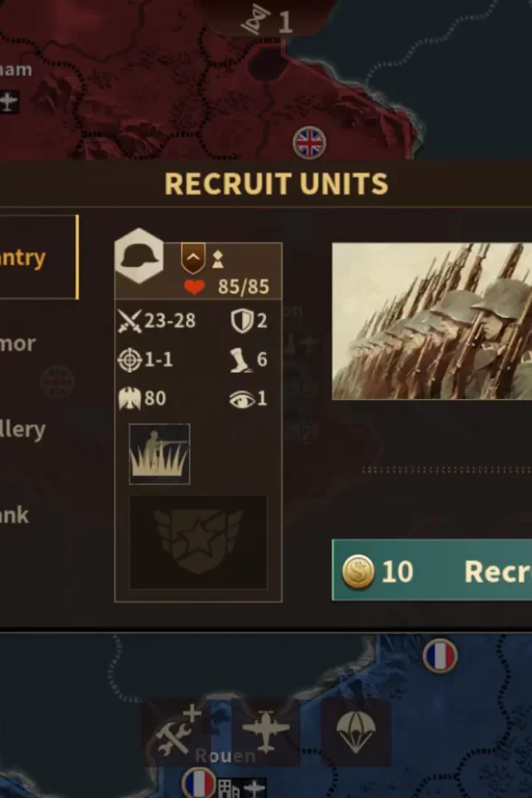
Task: Click the shield defense icon
Action: (x=242, y=321)
